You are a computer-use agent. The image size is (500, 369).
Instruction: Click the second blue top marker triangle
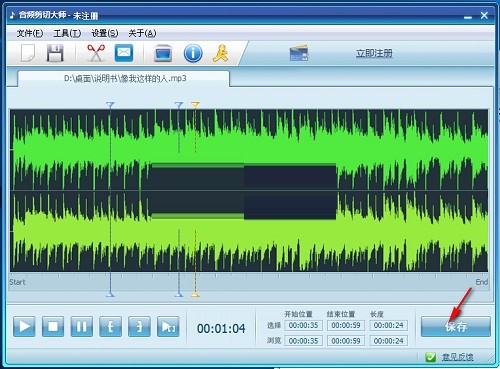[x=179, y=105]
